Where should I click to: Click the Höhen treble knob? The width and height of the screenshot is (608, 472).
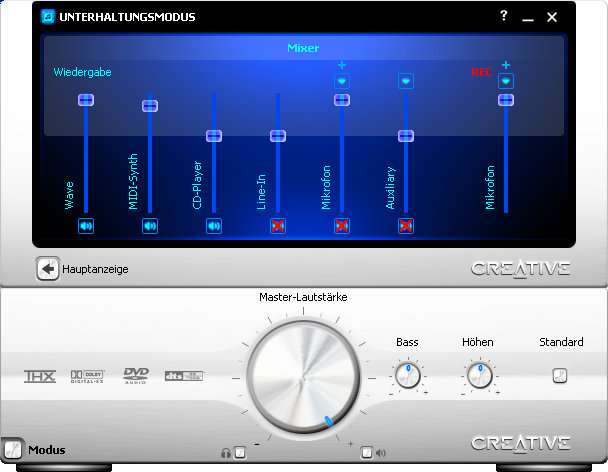[x=479, y=375]
